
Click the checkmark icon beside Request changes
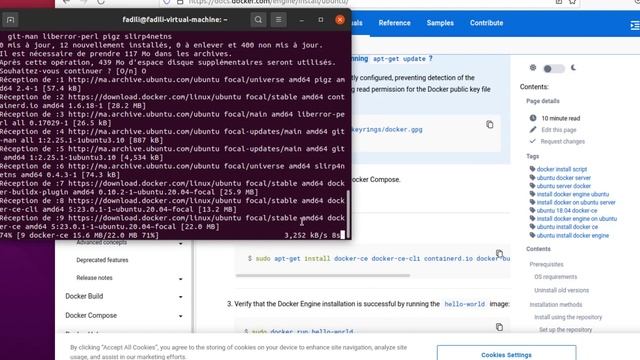(533, 141)
